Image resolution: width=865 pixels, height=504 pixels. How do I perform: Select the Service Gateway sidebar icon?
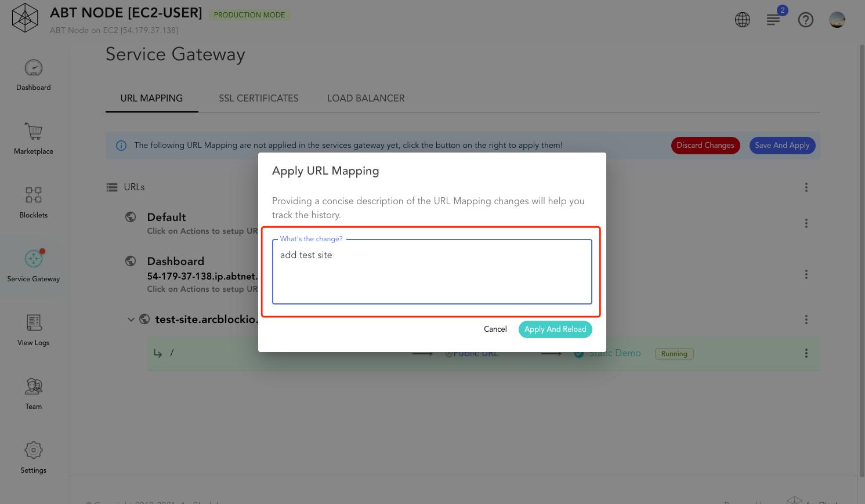pos(34,259)
